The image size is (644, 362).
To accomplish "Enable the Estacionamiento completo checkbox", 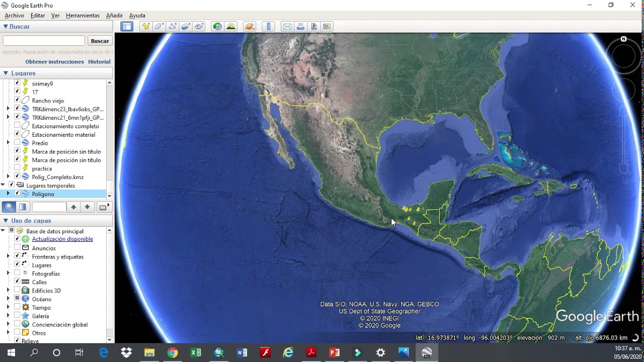I will pos(17,126).
